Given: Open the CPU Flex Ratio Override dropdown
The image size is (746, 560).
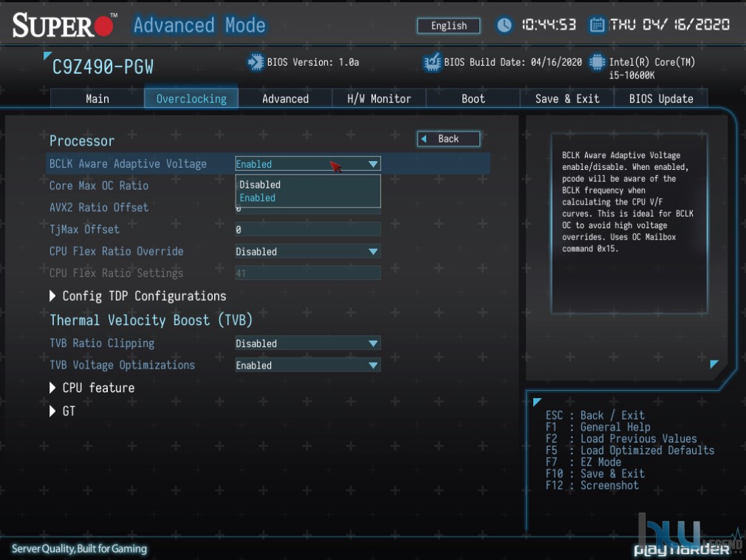Looking at the screenshot, I should click(x=308, y=251).
